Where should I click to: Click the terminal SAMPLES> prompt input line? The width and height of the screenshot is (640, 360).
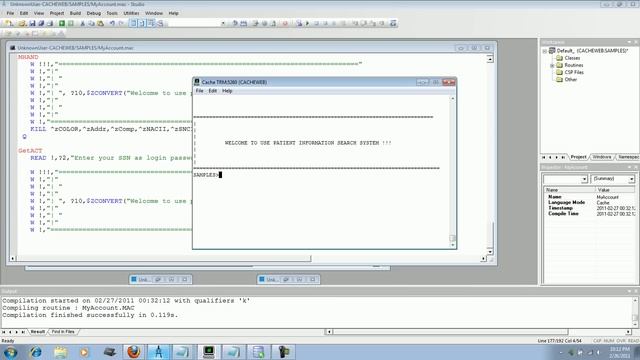pos(207,175)
